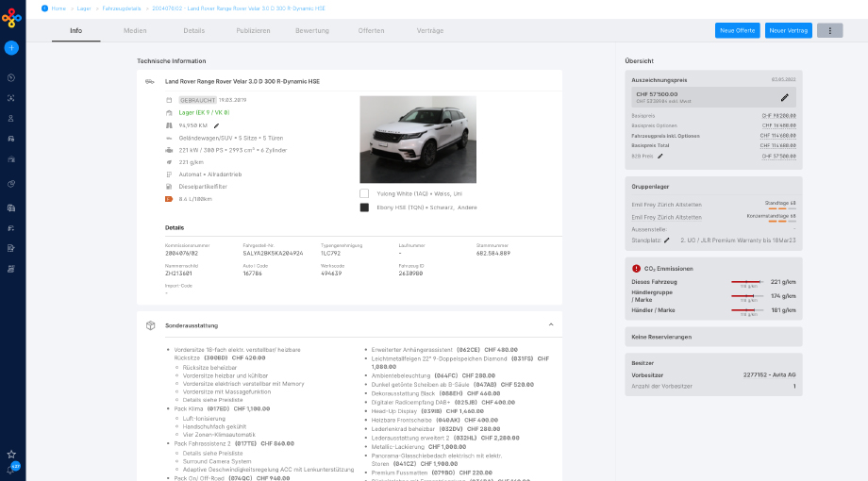Edit the Auszeichnungspreis with pencil icon

784,97
